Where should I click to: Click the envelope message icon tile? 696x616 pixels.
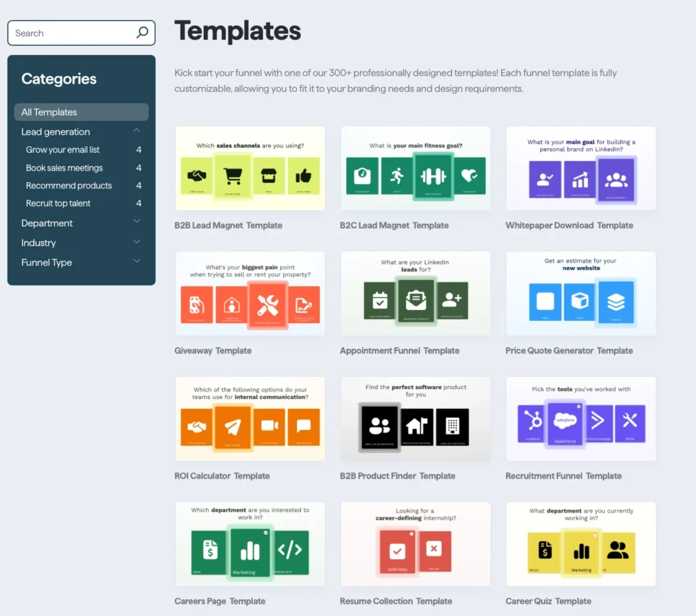click(416, 301)
